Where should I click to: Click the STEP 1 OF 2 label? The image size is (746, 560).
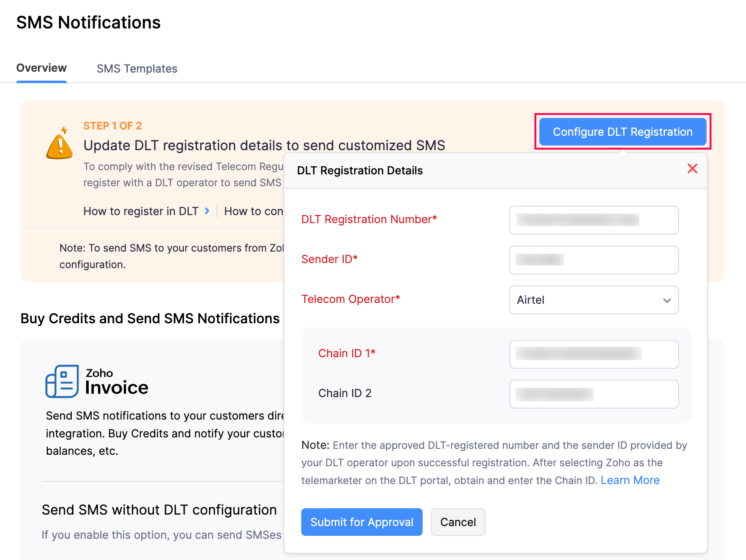click(x=112, y=126)
